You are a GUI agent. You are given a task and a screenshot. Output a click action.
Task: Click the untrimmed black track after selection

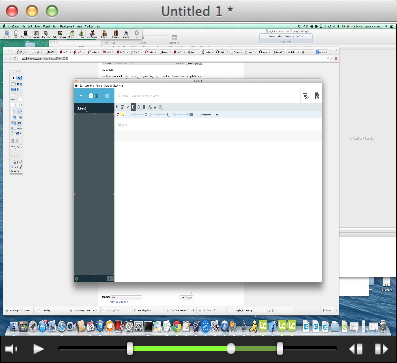(309, 349)
